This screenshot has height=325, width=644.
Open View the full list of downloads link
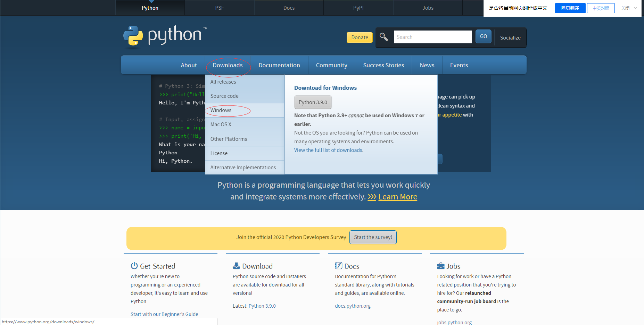tap(329, 150)
